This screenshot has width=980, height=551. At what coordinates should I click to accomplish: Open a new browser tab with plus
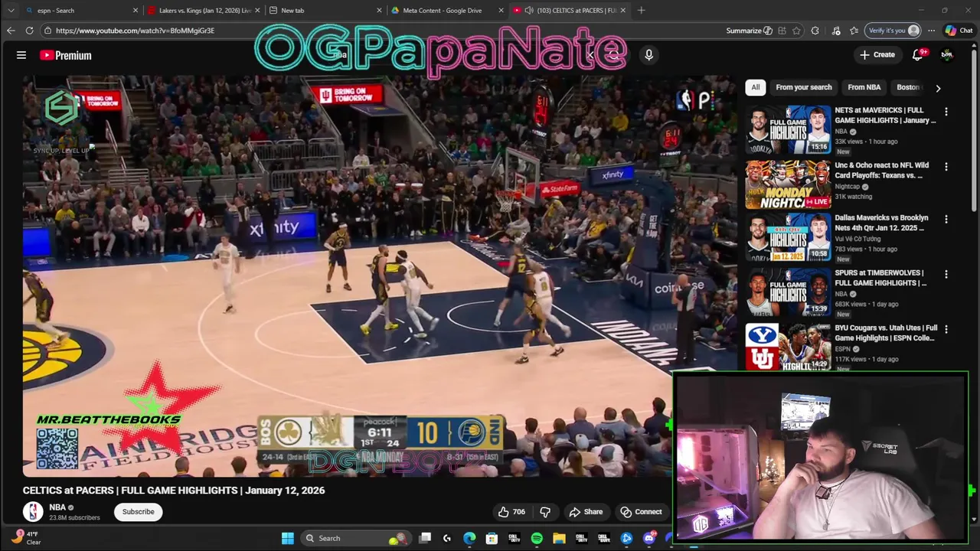(x=641, y=10)
